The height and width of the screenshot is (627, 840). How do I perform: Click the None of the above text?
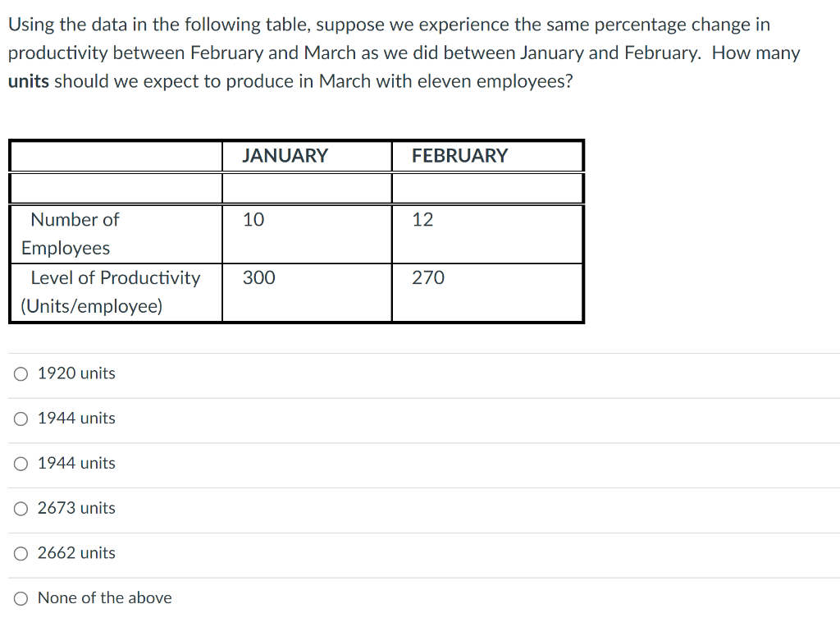point(104,598)
